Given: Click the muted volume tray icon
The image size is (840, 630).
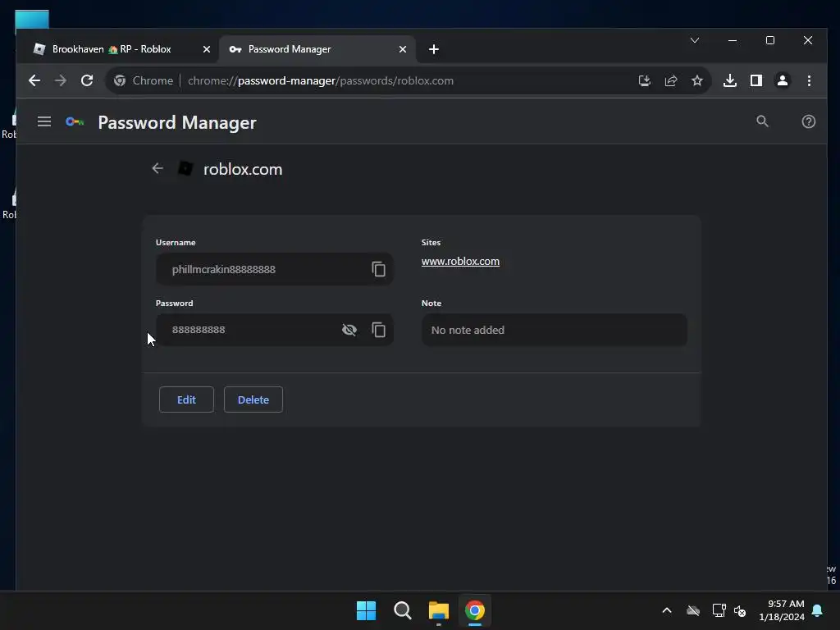Looking at the screenshot, I should pyautogui.click(x=740, y=610).
